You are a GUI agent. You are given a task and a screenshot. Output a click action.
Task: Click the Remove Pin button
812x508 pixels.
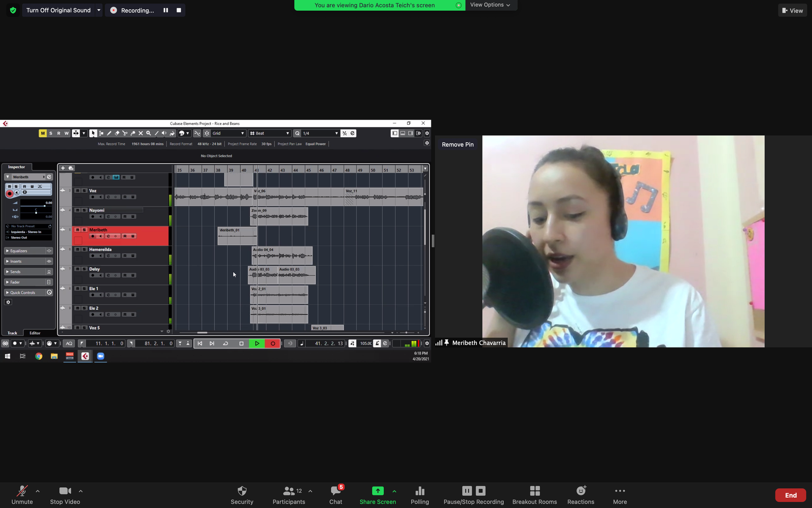[458, 145]
